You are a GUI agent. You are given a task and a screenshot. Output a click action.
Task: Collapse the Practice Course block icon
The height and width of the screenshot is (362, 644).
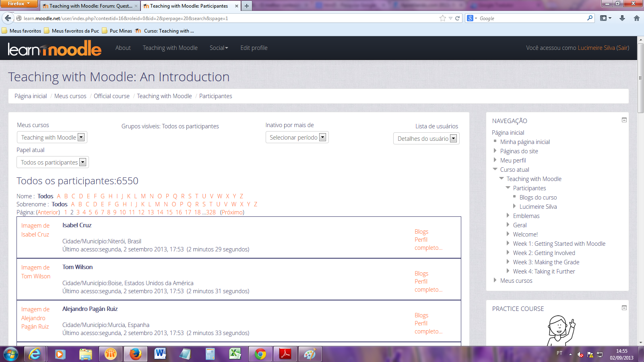point(624,308)
